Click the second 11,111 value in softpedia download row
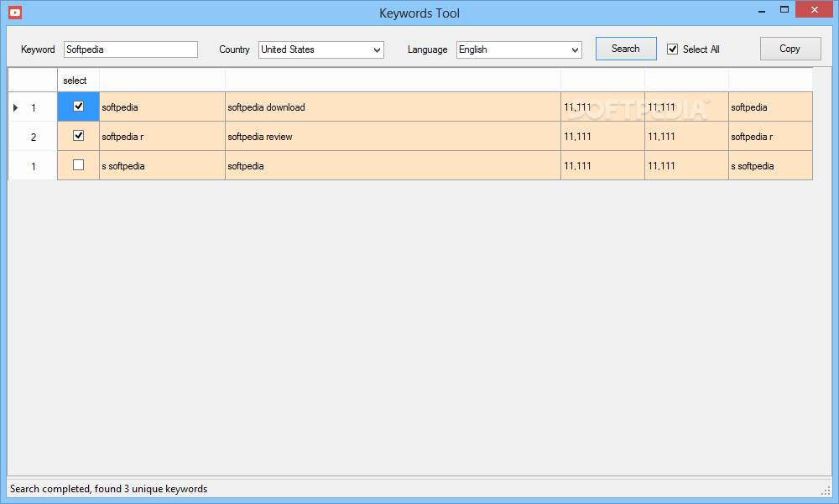This screenshot has height=504, width=839. (686, 107)
